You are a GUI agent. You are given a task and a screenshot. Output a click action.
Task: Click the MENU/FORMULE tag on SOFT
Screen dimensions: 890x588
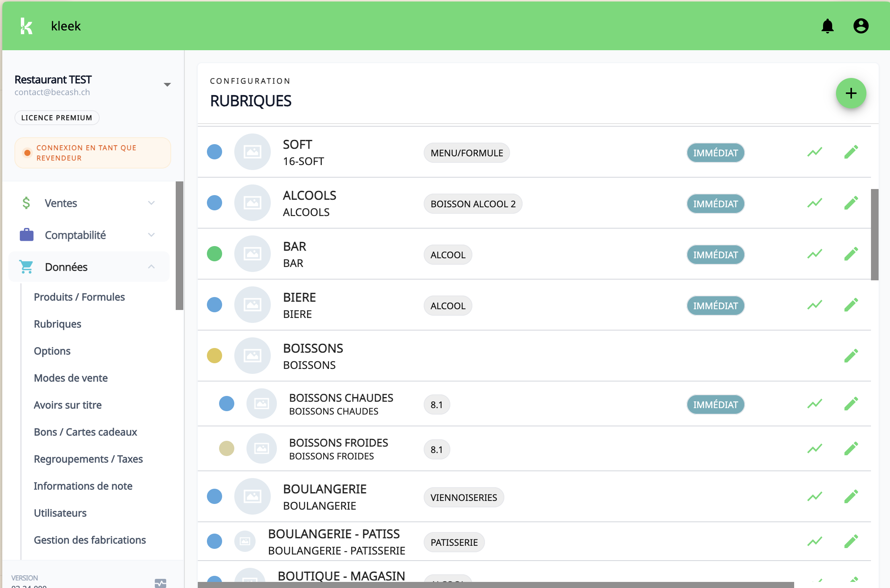pyautogui.click(x=466, y=153)
